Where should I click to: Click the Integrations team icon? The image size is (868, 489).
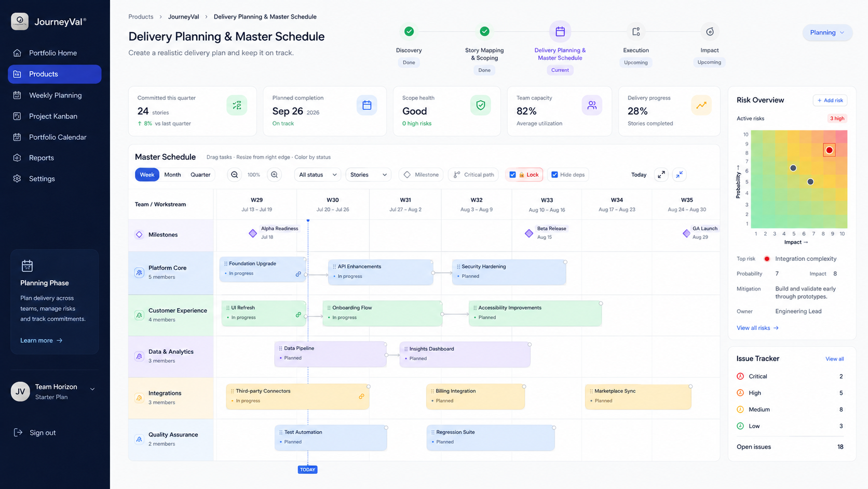click(139, 398)
